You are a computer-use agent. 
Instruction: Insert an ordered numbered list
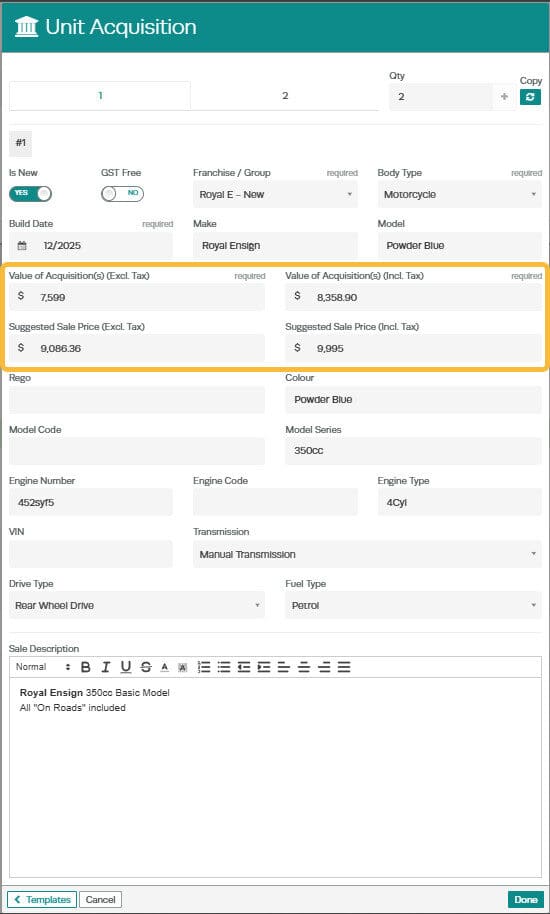click(204, 667)
